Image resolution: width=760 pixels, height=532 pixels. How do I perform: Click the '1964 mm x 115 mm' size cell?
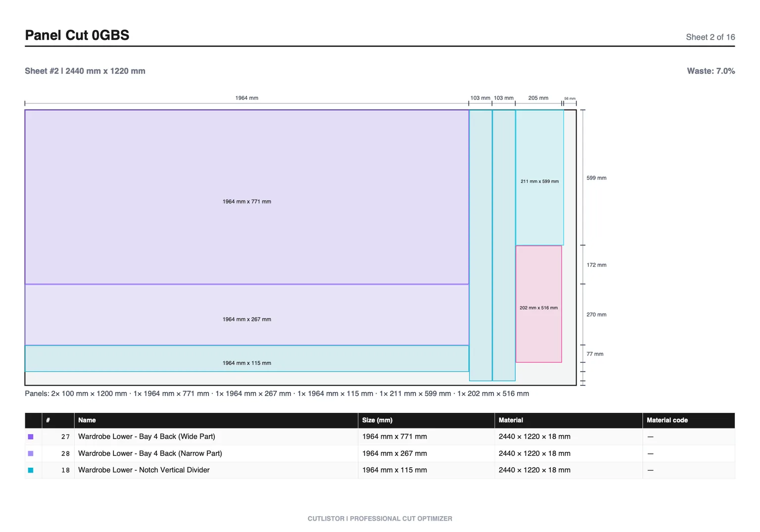point(426,470)
